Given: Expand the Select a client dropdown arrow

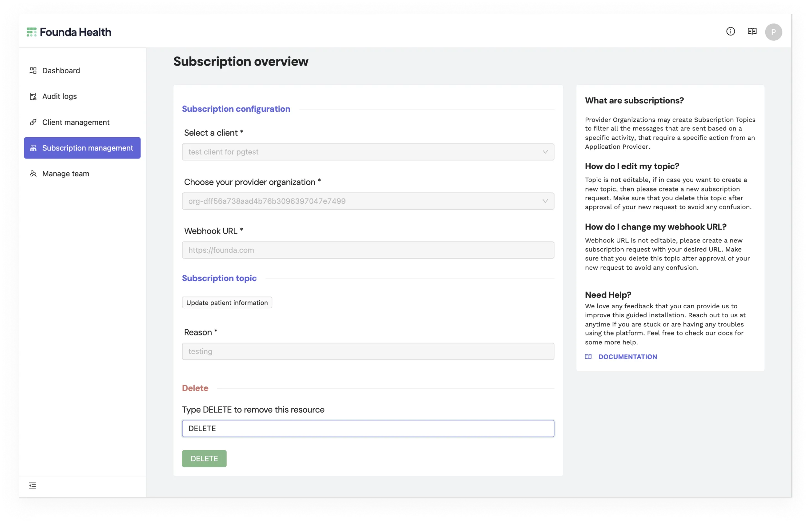Looking at the screenshot, I should coord(545,152).
